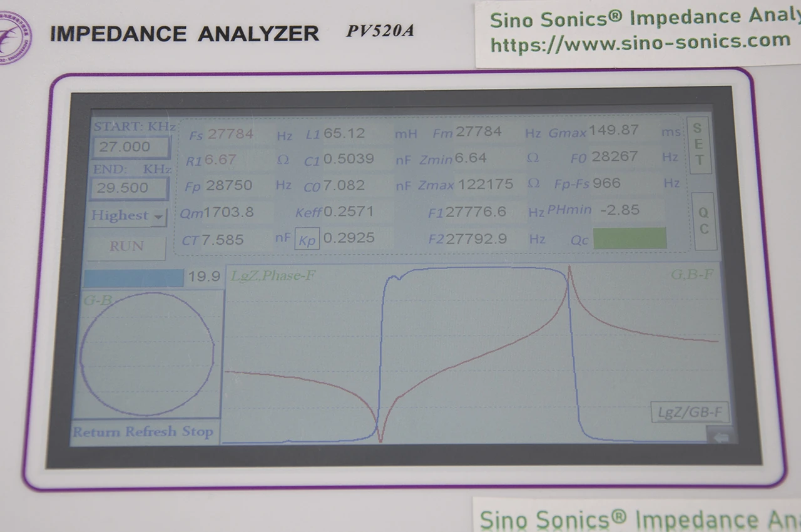Click Stop text
The width and height of the screenshot is (801, 532).
198,432
